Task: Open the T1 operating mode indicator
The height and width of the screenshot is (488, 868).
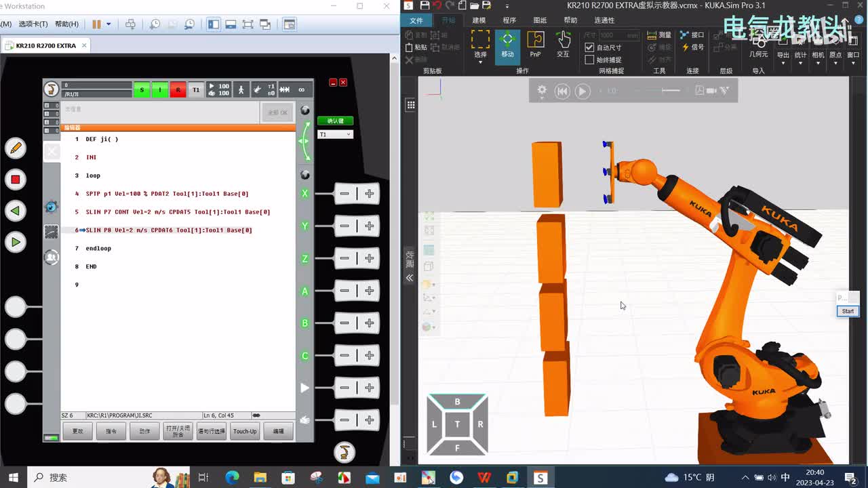Action: pyautogui.click(x=196, y=89)
